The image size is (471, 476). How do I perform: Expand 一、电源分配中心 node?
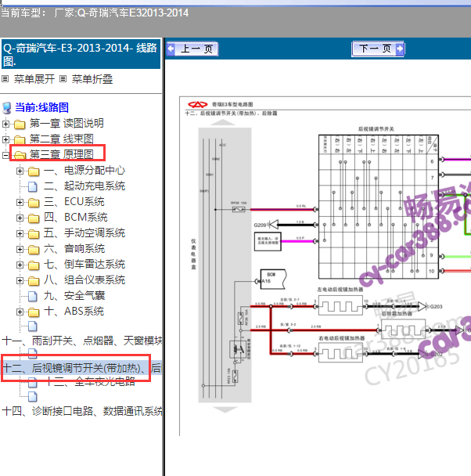click(x=20, y=171)
